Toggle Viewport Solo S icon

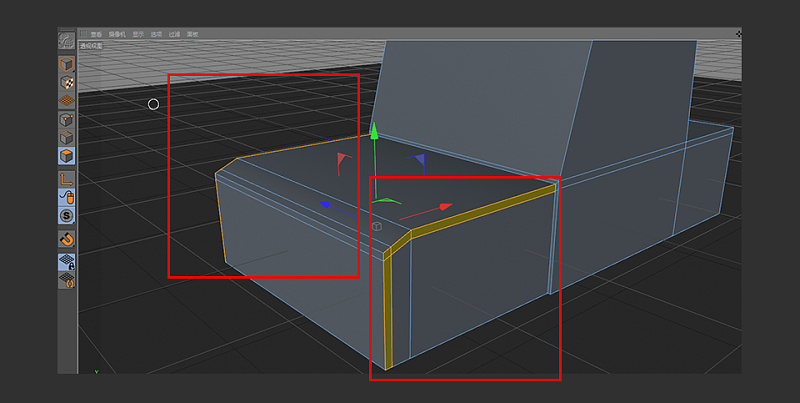click(x=66, y=215)
